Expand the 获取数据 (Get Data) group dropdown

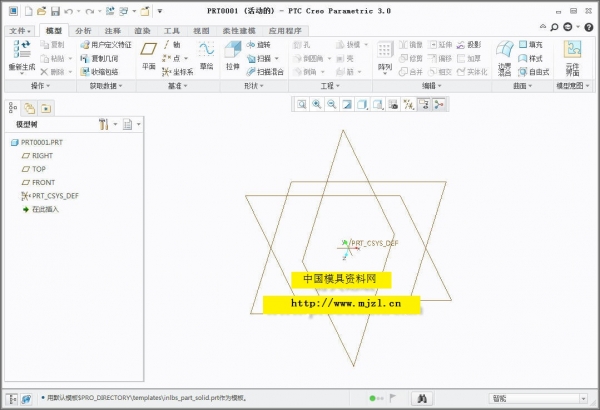106,86
